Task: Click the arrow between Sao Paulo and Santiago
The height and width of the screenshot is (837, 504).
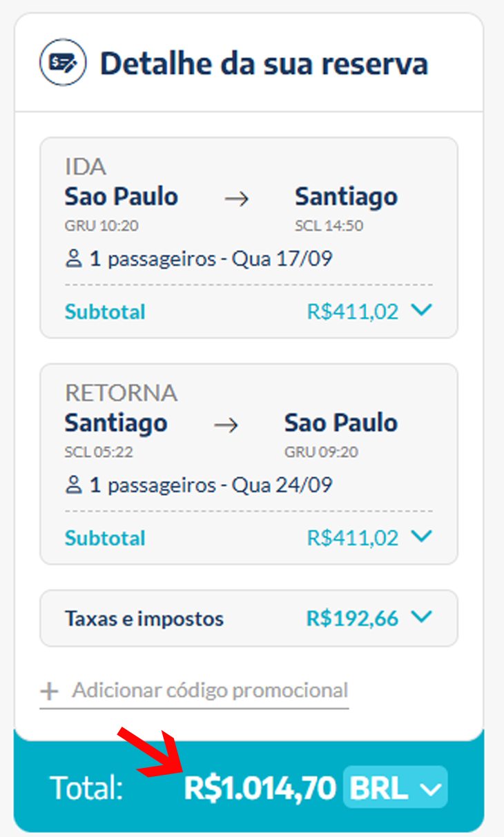Action: 237,199
